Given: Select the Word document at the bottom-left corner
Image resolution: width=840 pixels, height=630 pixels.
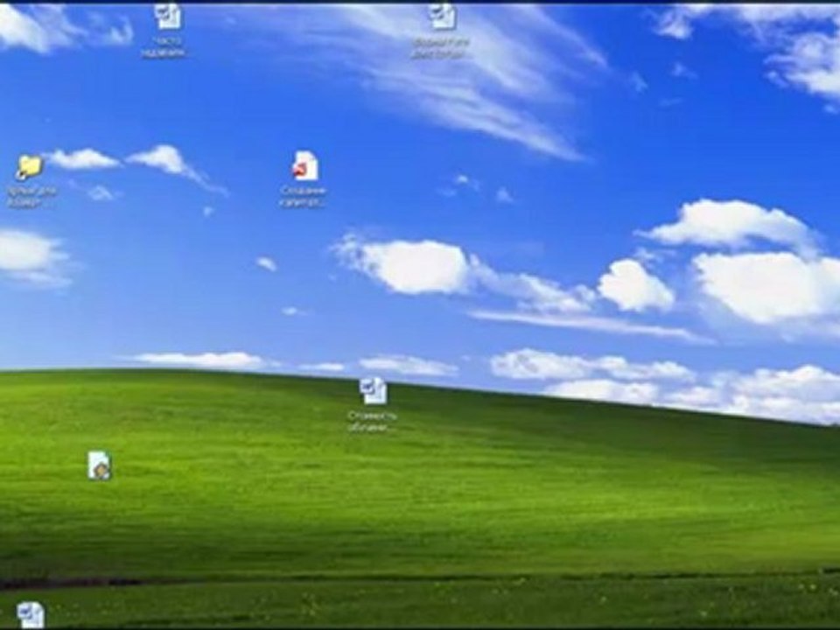Looking at the screenshot, I should 31,615.
